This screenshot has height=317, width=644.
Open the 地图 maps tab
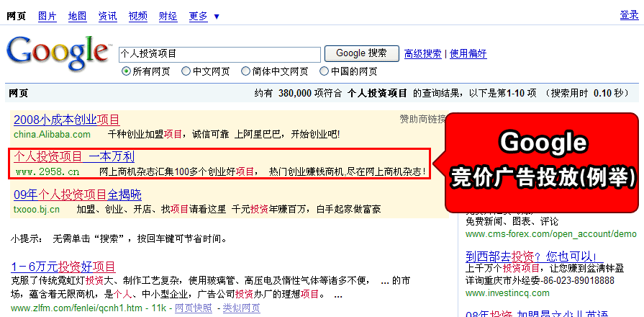(x=77, y=17)
